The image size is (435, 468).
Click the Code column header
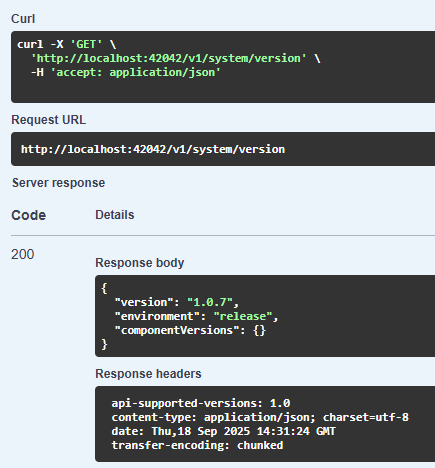tap(29, 215)
